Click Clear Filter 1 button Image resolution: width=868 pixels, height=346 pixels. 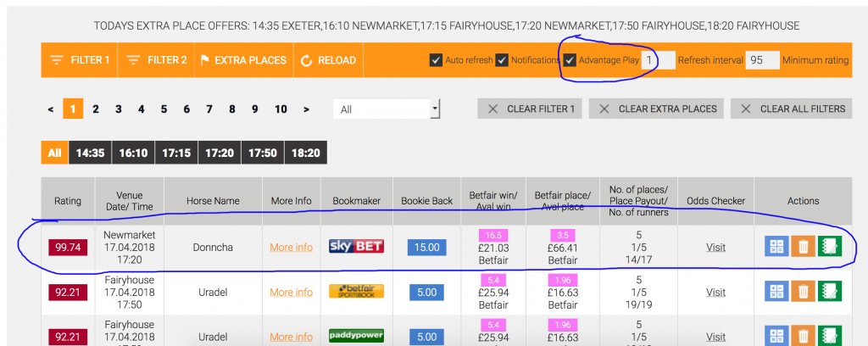point(530,109)
